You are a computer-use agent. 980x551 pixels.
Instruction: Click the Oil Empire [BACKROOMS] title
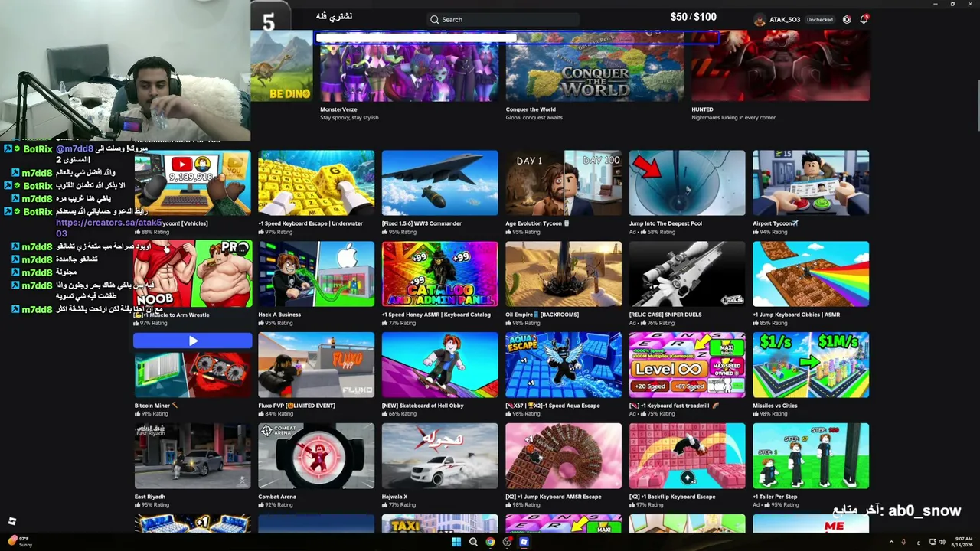pyautogui.click(x=542, y=315)
